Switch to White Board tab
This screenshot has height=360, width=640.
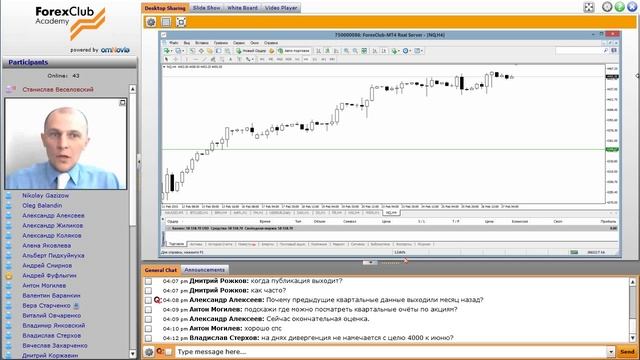(242, 8)
